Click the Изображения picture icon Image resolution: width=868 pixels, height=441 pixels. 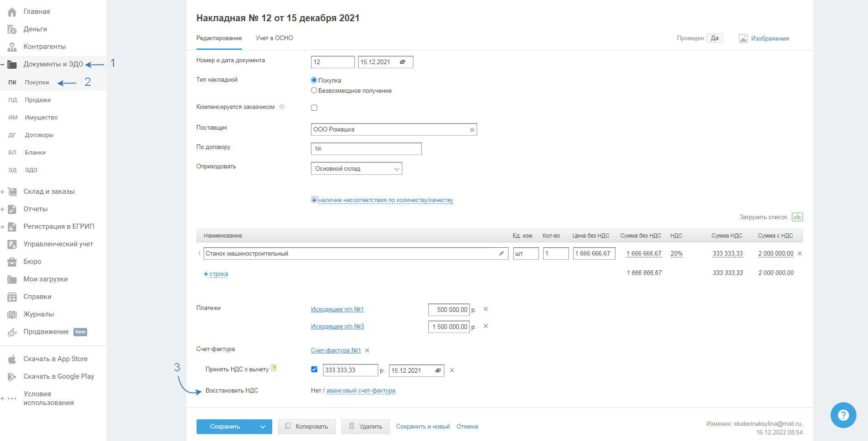click(743, 39)
